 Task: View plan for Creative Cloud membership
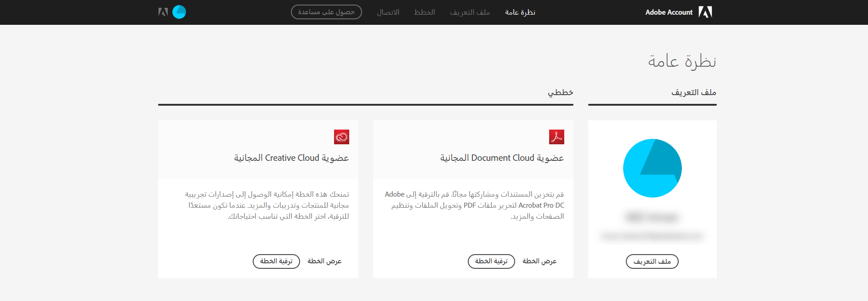[x=324, y=261]
